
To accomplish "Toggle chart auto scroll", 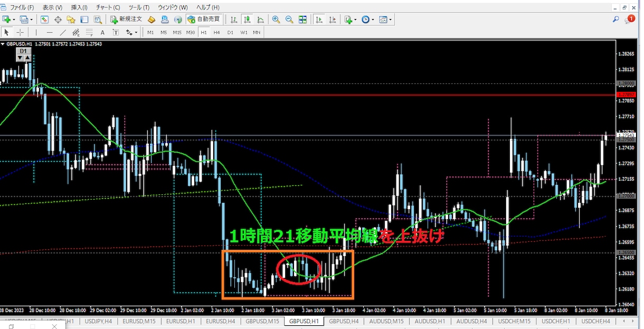I will tap(319, 20).
